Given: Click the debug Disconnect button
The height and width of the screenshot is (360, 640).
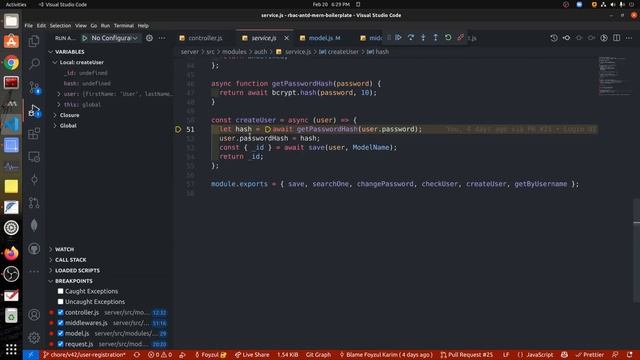Looking at the screenshot, I should 460,38.
